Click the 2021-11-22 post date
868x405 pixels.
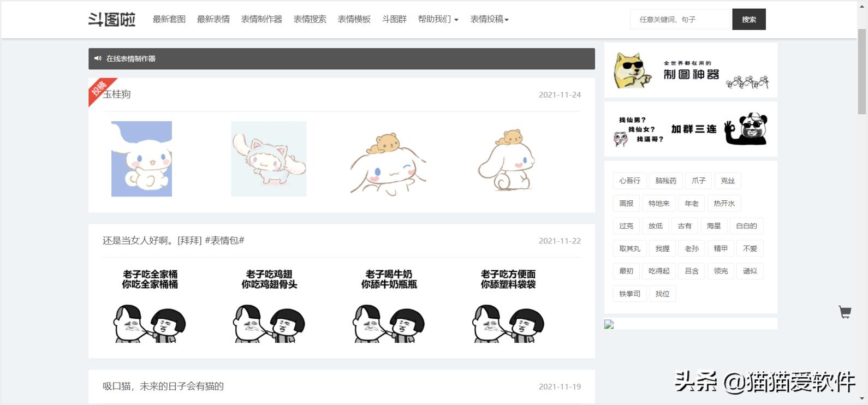(560, 241)
